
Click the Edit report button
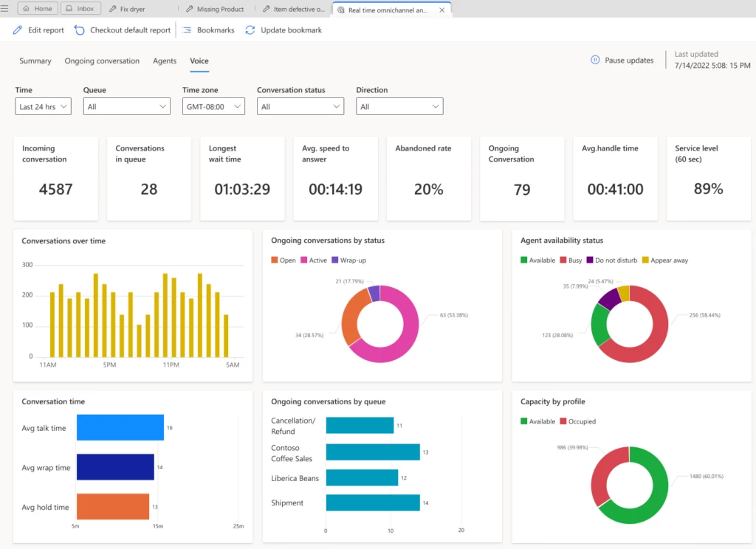37,30
